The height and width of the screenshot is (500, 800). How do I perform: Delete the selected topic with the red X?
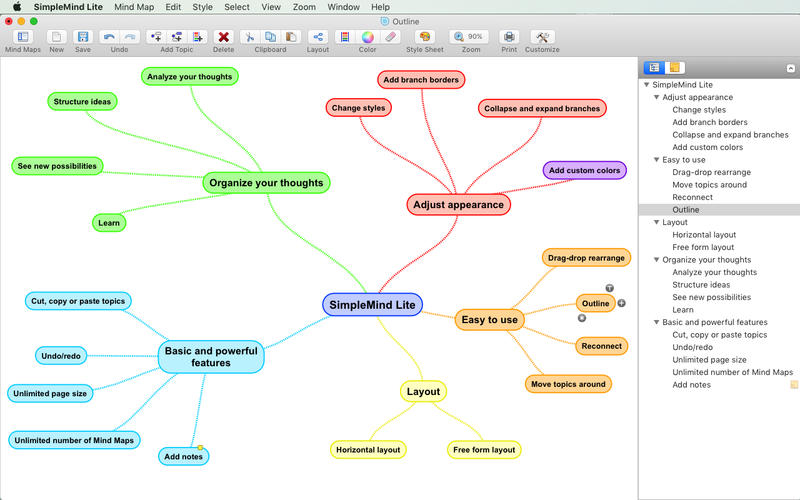224,37
